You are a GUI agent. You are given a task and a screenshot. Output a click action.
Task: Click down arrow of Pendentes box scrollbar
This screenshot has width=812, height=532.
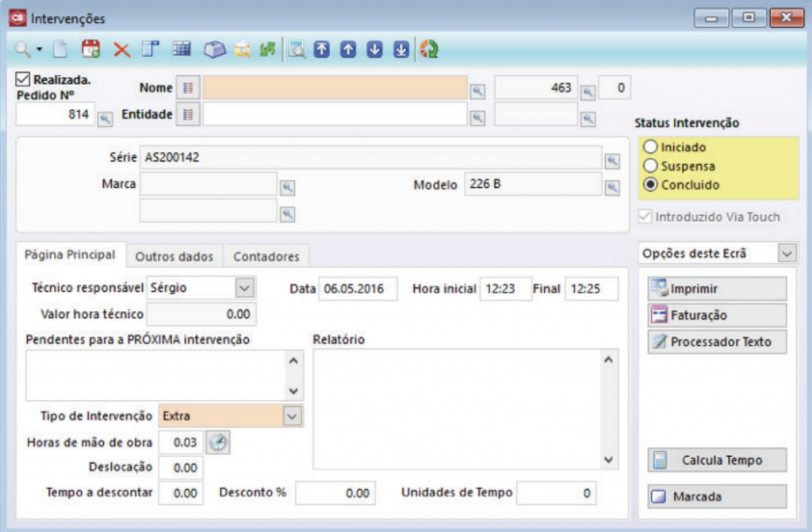(x=293, y=391)
